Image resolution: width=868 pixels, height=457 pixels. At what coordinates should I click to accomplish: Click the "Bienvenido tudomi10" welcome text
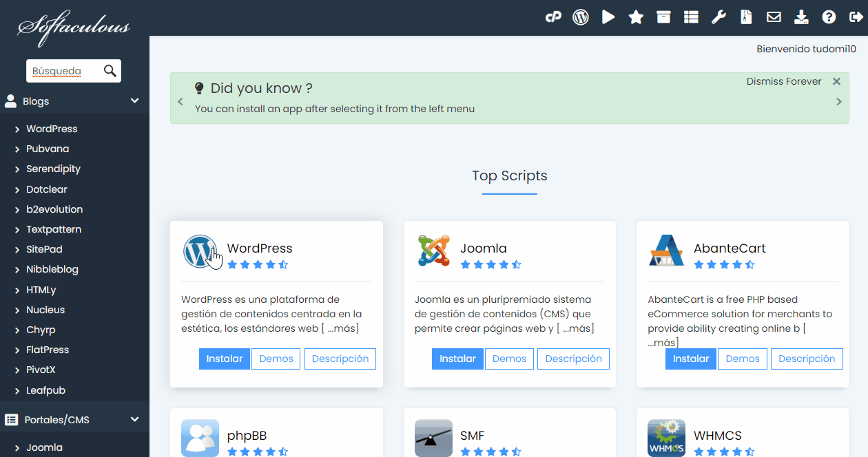(x=806, y=49)
